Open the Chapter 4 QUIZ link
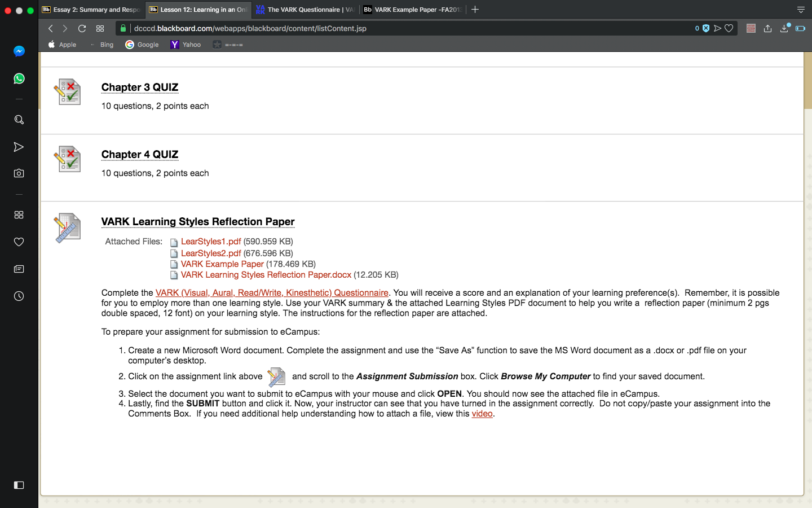 click(140, 155)
